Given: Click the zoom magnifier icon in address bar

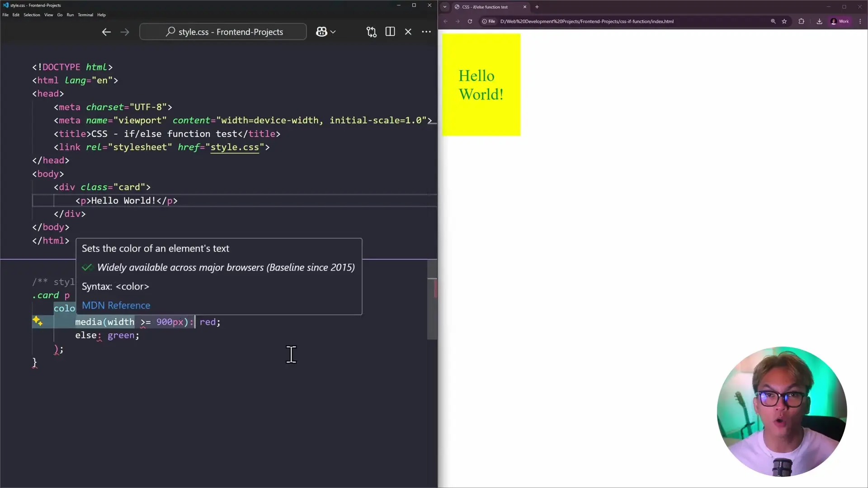Looking at the screenshot, I should click(773, 21).
